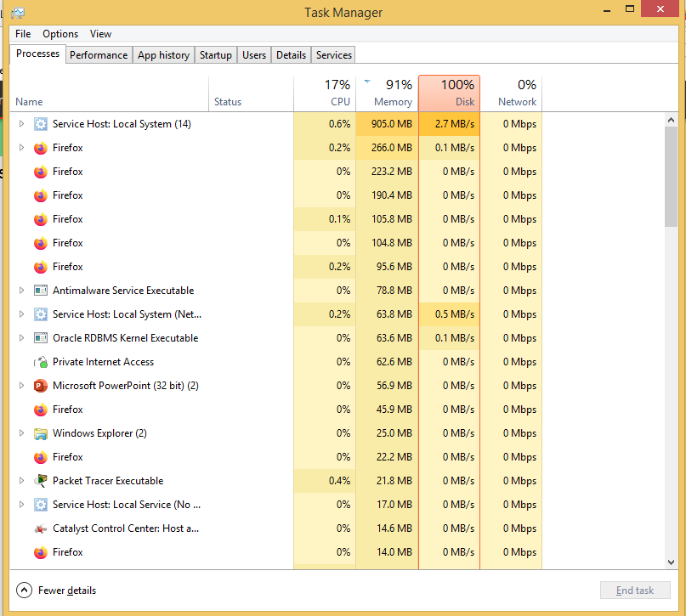Select the 0.5 MB/s disk cell
The image size is (686, 616).
tap(450, 314)
